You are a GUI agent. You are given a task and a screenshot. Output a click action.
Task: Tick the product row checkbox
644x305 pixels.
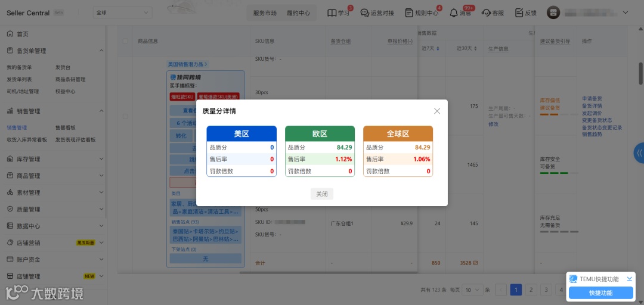click(x=125, y=117)
